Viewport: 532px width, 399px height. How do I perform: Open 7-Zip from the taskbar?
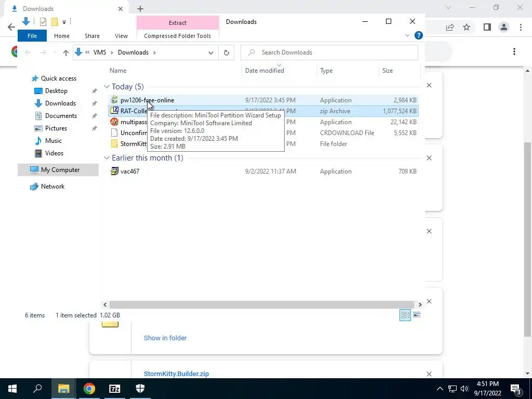point(115,389)
